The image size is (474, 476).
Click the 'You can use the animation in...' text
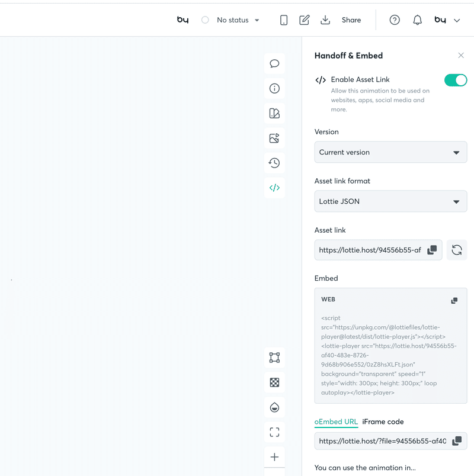click(365, 468)
